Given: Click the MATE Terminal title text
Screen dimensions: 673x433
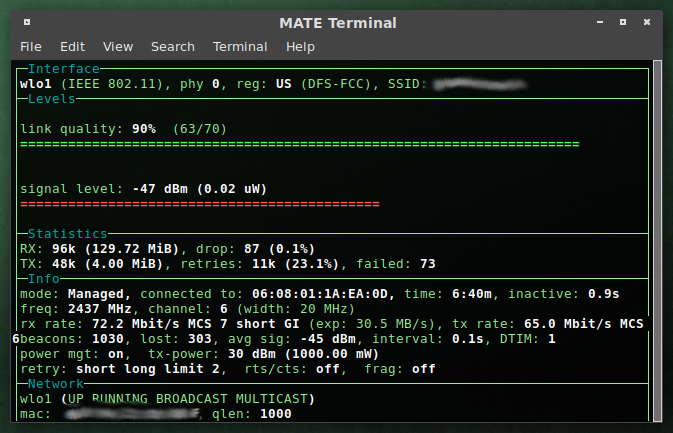Looking at the screenshot, I should click(x=338, y=23).
